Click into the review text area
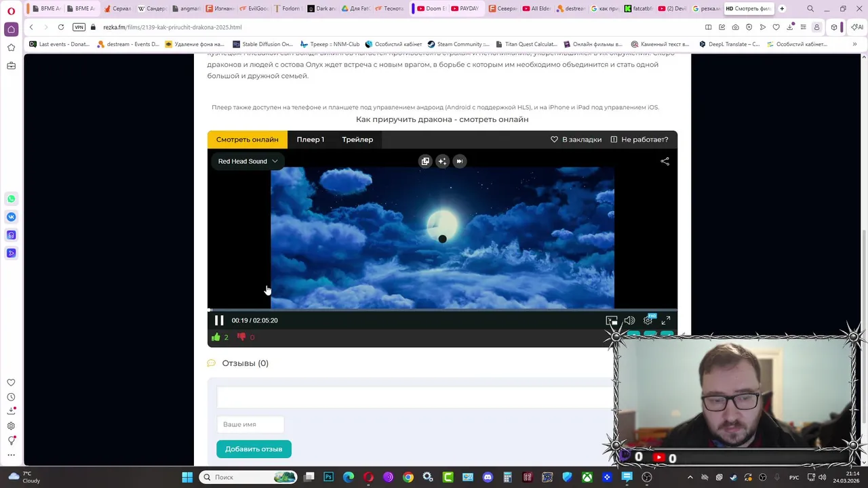This screenshot has height=488, width=868. pyautogui.click(x=414, y=398)
